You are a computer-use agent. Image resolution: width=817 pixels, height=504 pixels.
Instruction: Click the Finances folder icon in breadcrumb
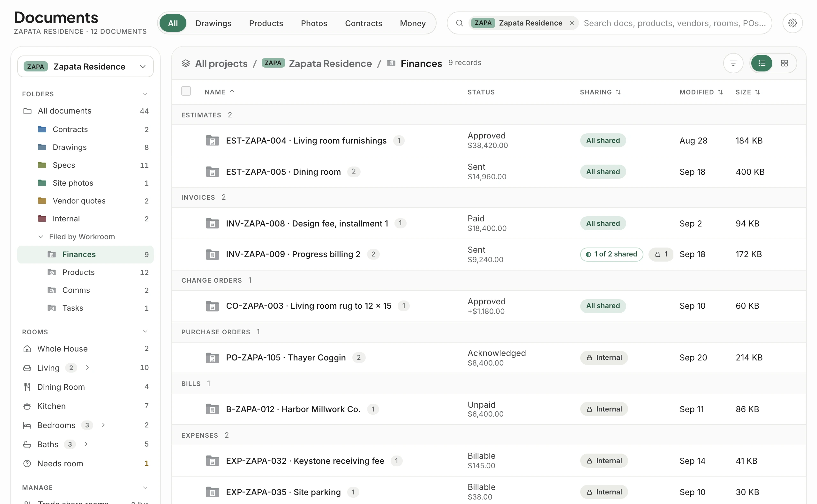click(x=391, y=63)
